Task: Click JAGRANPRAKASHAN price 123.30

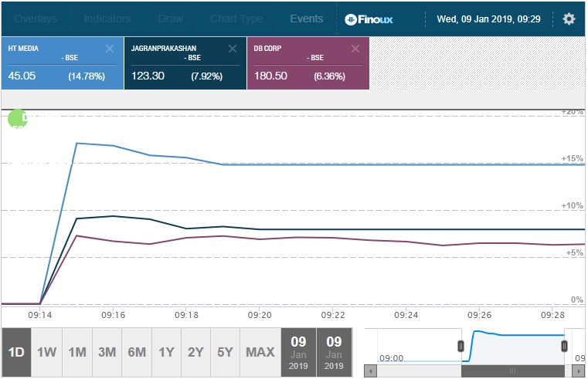Action: [x=148, y=76]
